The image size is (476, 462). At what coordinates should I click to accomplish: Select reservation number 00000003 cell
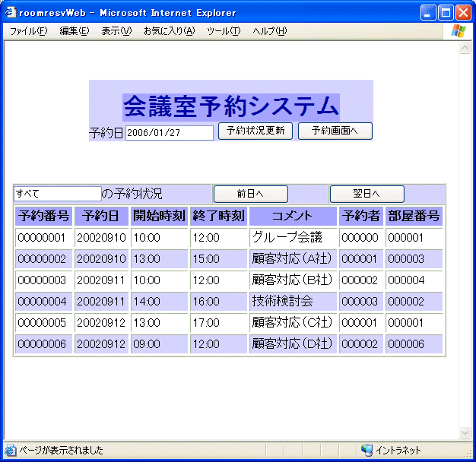[43, 280]
